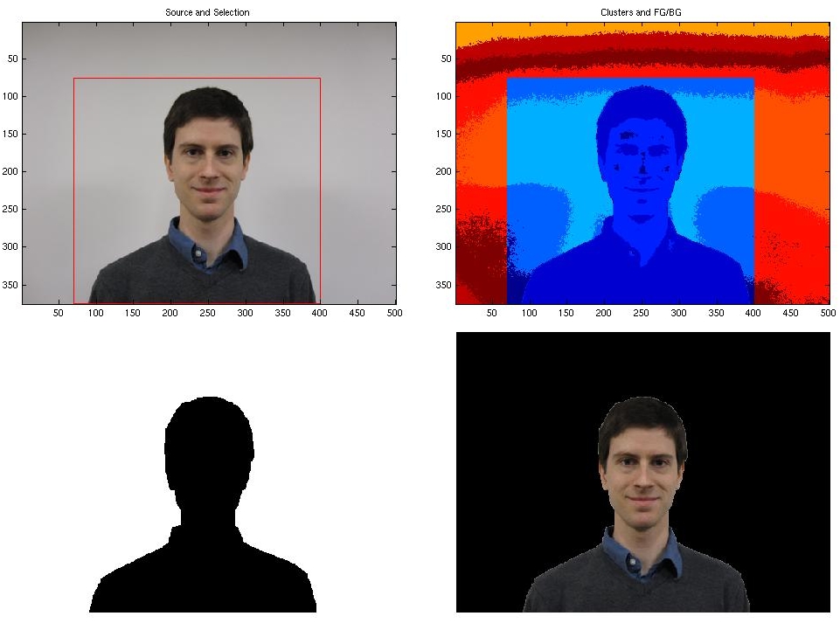Select the segmented foreground result on black background
The height and width of the screenshot is (623, 840).
[x=642, y=472]
